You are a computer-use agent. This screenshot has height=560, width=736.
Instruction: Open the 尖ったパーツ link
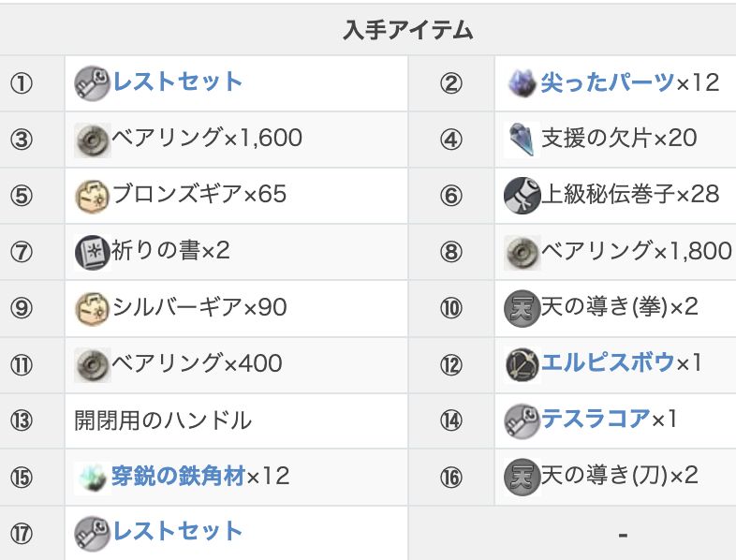[x=607, y=82]
